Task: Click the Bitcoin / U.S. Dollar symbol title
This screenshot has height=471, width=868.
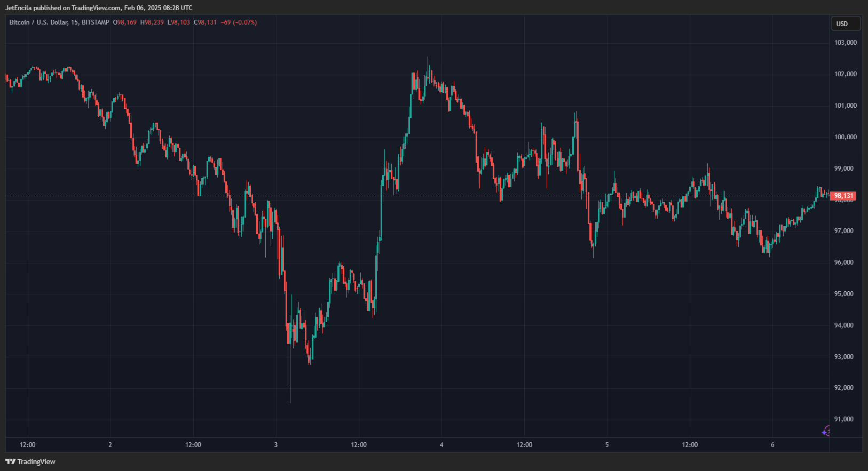Action: point(38,22)
